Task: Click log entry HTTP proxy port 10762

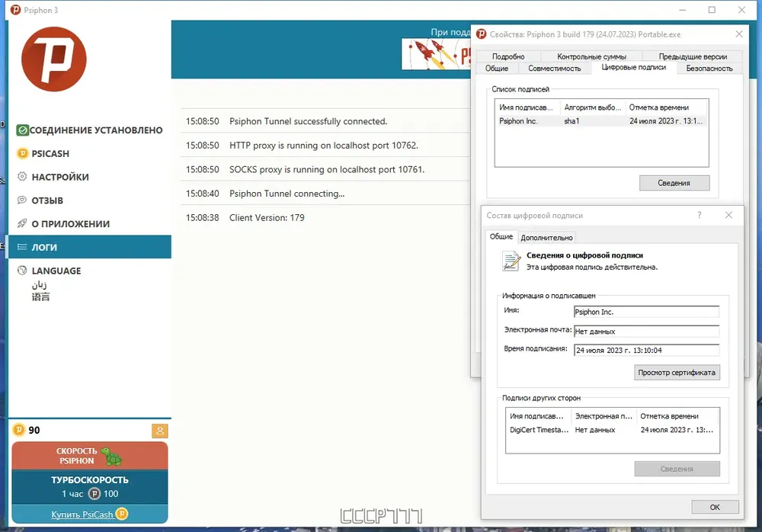Action: [325, 145]
